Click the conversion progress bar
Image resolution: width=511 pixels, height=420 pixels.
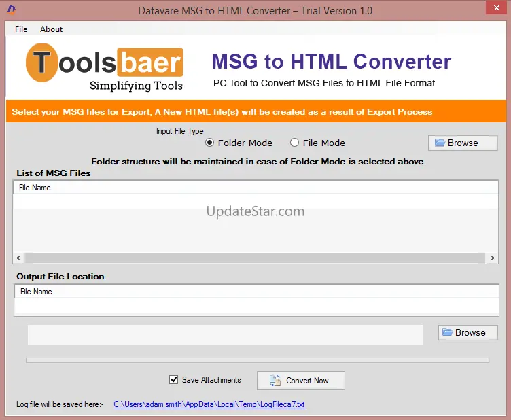point(258,360)
